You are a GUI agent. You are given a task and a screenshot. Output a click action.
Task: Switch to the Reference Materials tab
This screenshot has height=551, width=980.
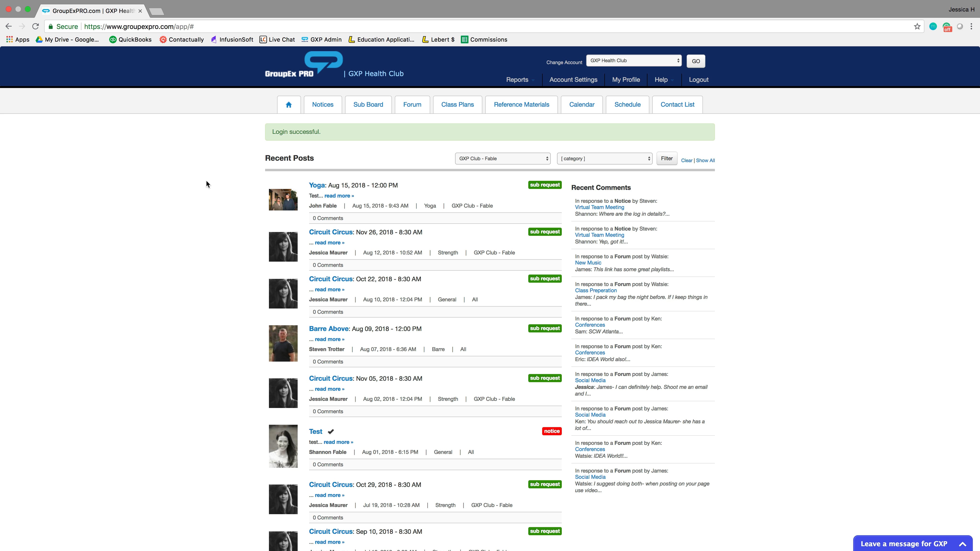click(x=522, y=105)
